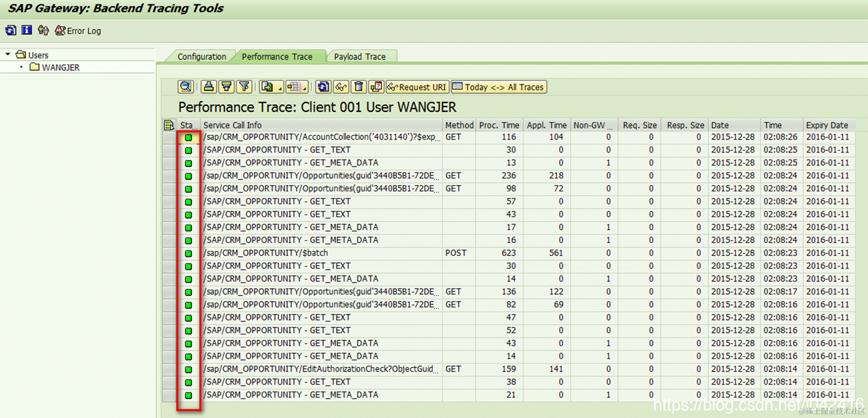Switch to the Configuration tab

[202, 57]
